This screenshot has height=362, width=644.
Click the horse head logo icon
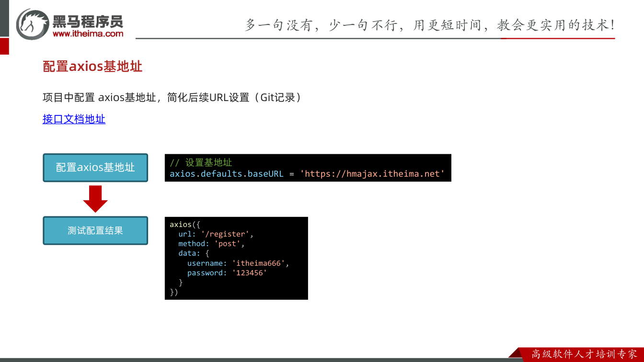(x=33, y=23)
